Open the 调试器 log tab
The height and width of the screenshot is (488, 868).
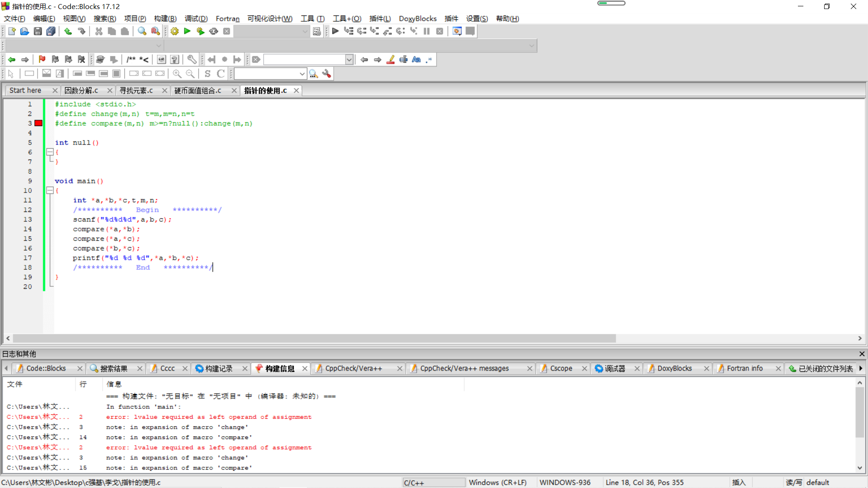pos(615,369)
